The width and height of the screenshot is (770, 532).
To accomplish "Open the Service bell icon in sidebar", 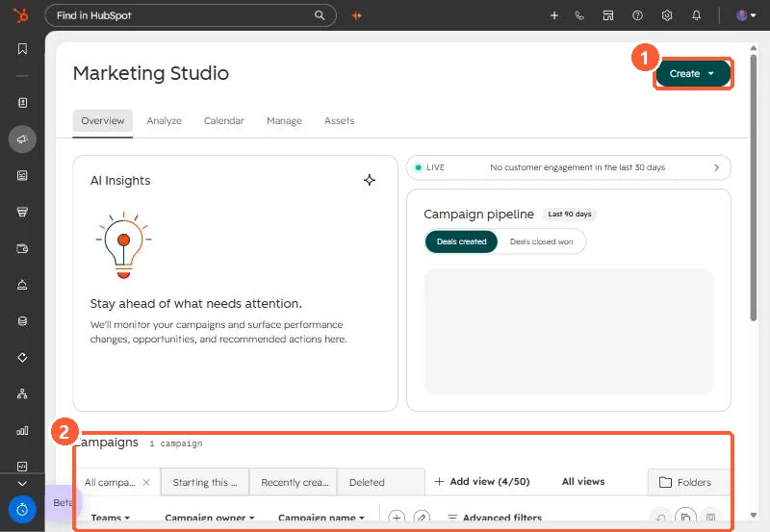I will (x=22, y=285).
